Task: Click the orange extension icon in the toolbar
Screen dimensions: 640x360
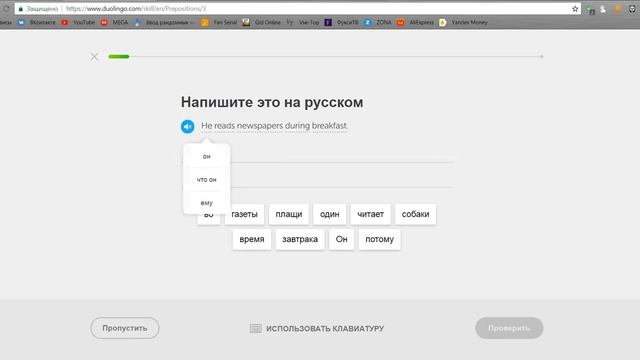Action: pos(618,9)
